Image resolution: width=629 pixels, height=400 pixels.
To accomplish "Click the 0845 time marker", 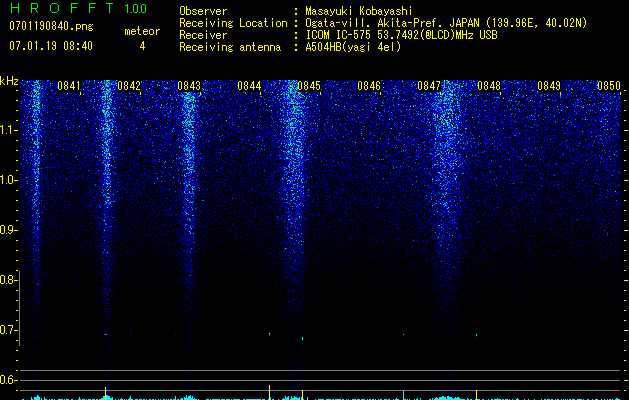I will [x=309, y=86].
